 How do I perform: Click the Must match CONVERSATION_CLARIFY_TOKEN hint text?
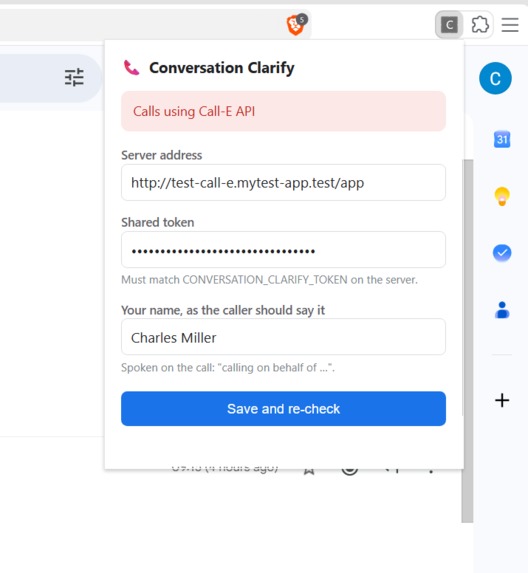tap(269, 280)
